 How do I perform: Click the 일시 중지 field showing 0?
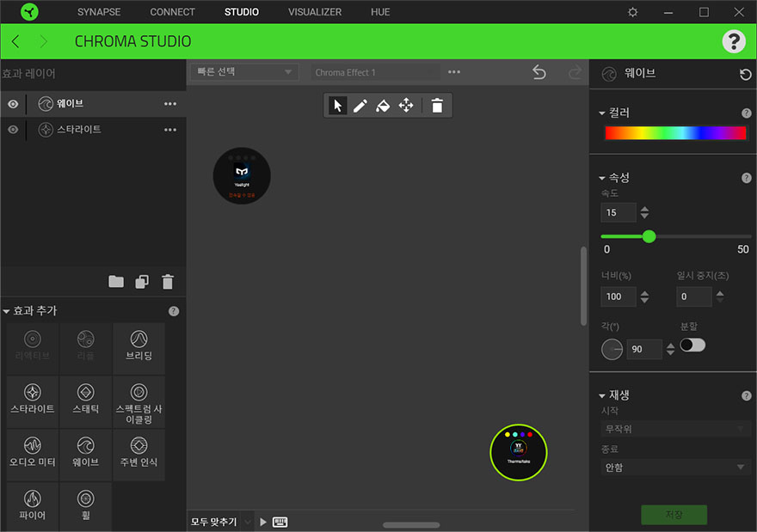point(693,297)
